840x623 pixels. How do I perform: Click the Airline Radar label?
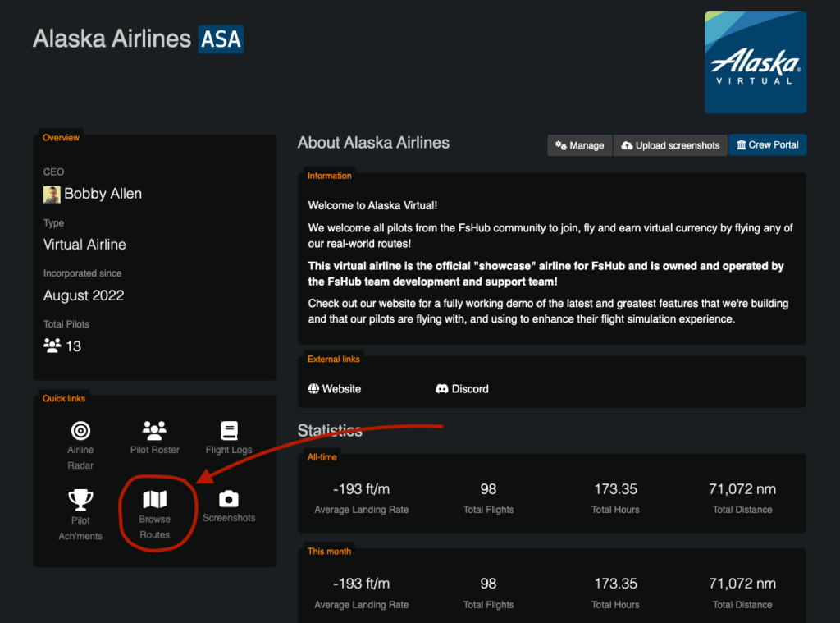(x=80, y=457)
